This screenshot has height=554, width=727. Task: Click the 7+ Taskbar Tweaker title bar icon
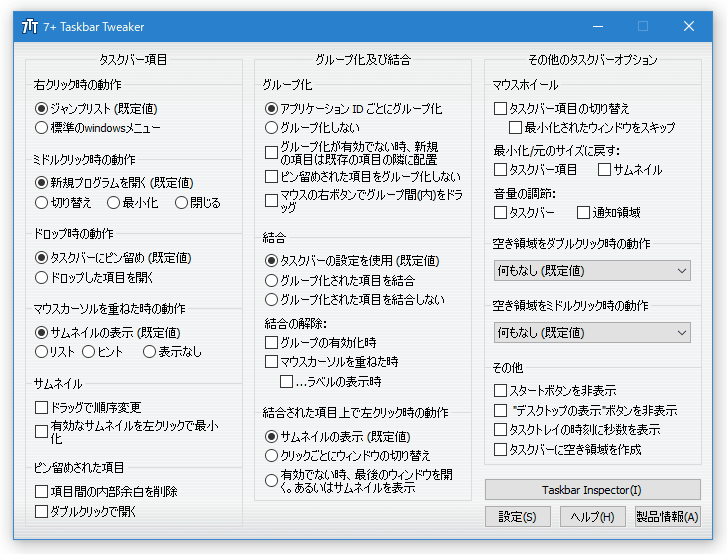[30, 26]
